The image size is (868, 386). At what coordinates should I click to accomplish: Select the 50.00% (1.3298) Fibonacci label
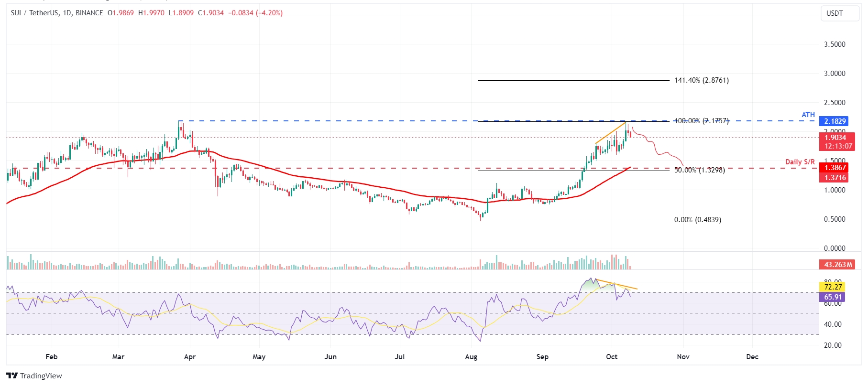point(699,170)
